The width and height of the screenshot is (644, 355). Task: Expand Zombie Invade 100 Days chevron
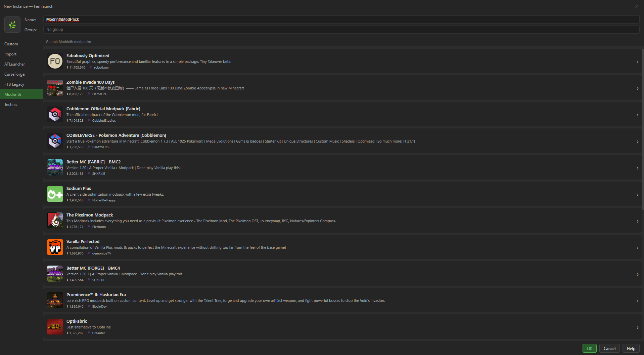pos(637,88)
